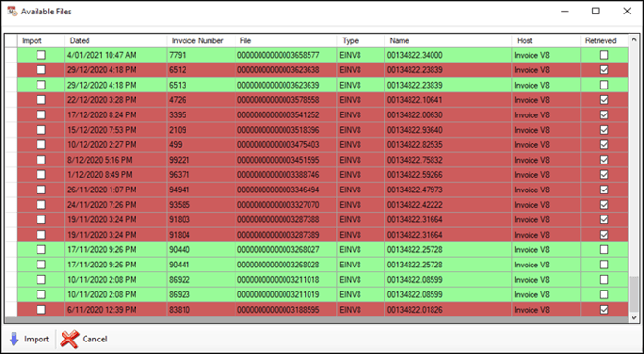Toggle Retrieved checkbox for invoice 4726
Viewport: 644px width, 354px height.
pyautogui.click(x=604, y=100)
